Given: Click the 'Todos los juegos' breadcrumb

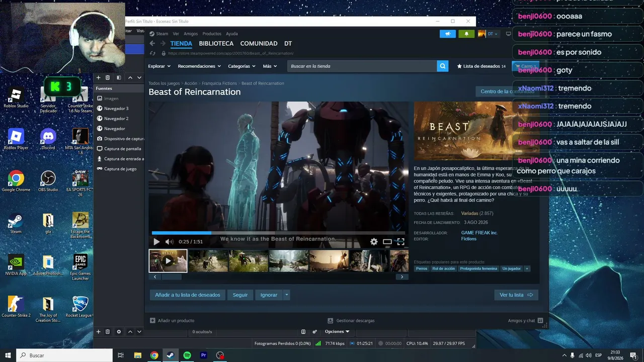Looking at the screenshot, I should point(164,83).
